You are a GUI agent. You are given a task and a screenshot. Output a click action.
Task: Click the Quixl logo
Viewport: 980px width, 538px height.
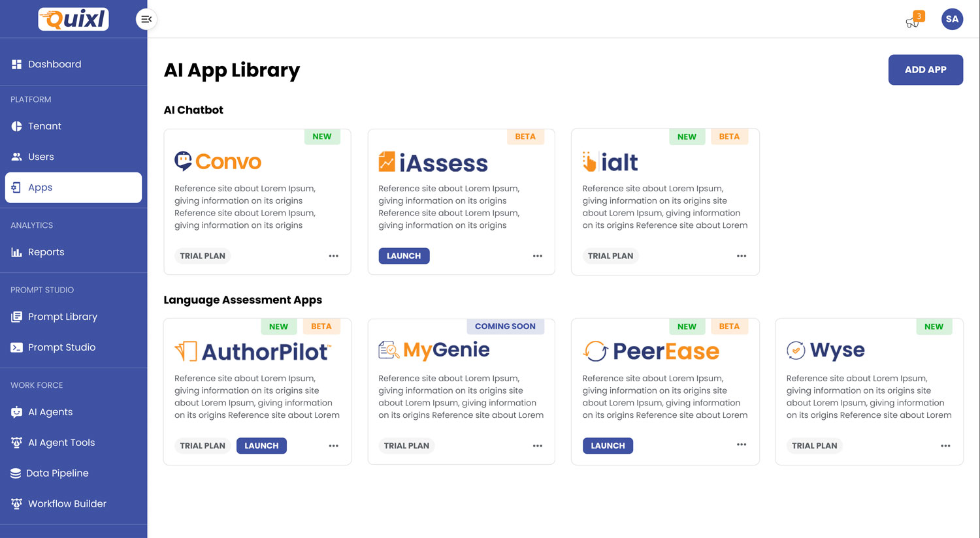click(x=74, y=19)
